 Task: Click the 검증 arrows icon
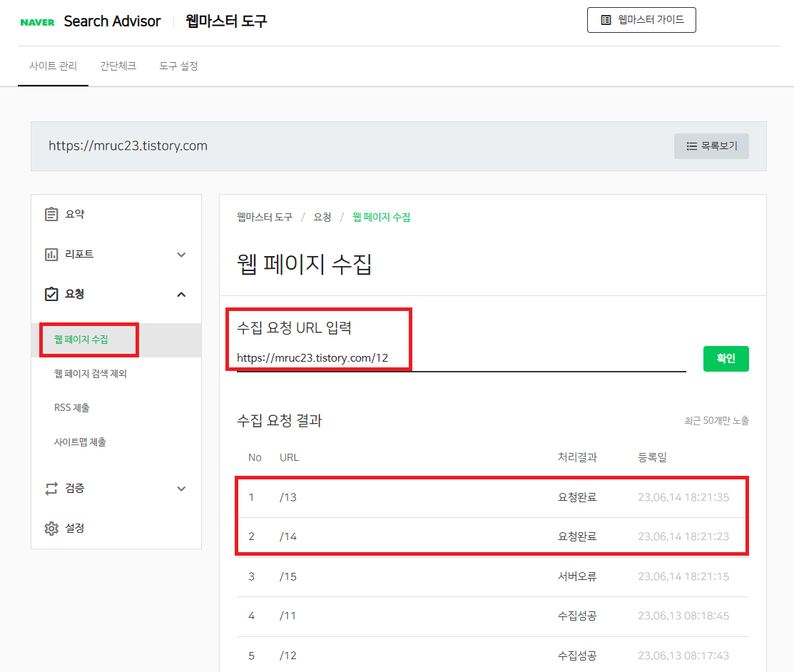coord(51,489)
